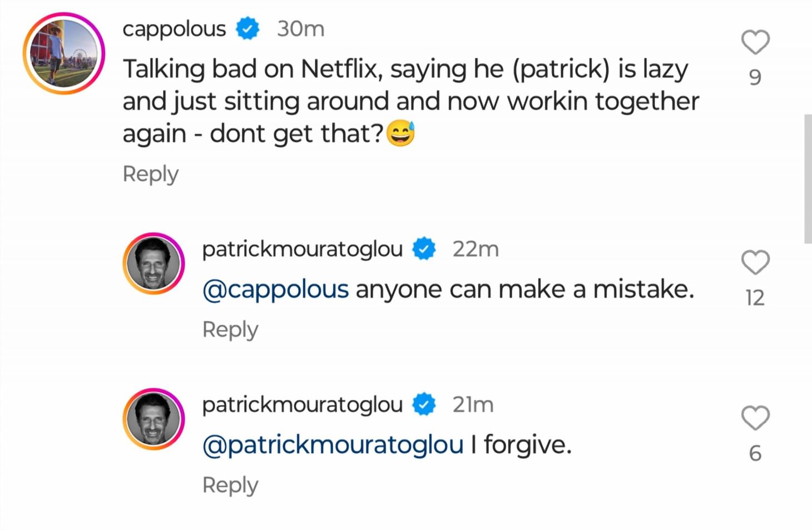Open patrickmouratoglou's profile picture on second reply
The height and width of the screenshot is (530, 812).
click(154, 418)
